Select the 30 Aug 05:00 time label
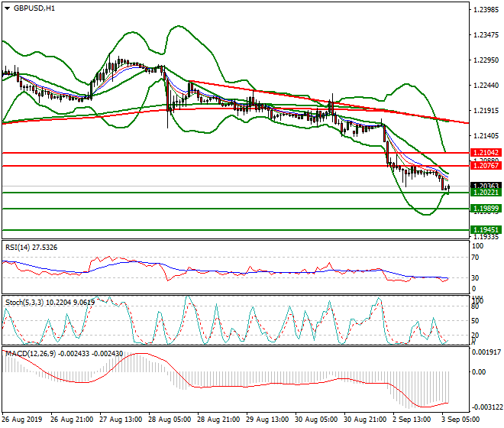Image resolution: width=504 pixels, height=428 pixels. point(316,420)
